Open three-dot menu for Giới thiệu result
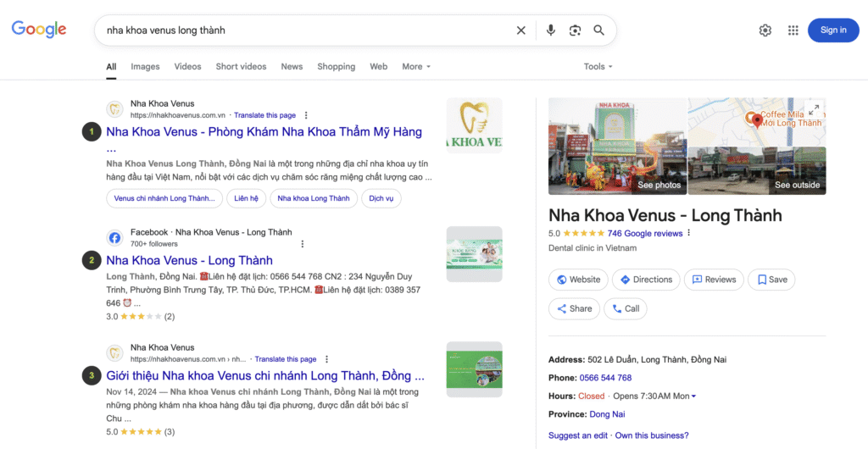868x449 pixels. pos(326,359)
